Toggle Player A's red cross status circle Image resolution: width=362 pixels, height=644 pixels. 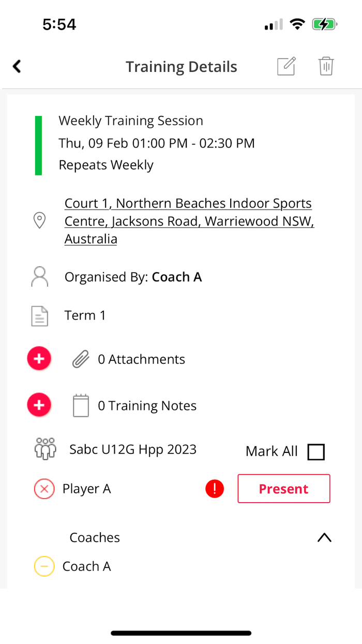pyautogui.click(x=44, y=488)
